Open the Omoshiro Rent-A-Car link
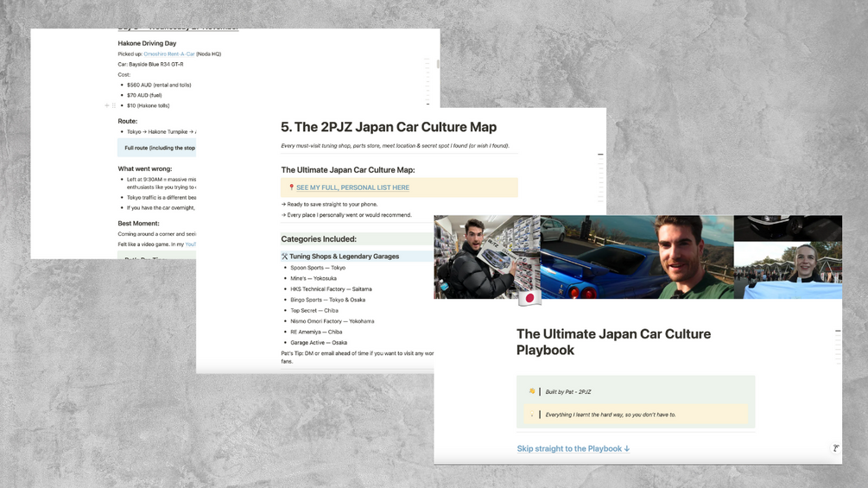 tap(168, 54)
